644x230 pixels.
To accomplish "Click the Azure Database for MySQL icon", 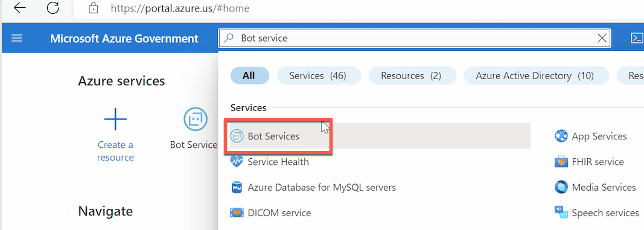I will coord(237,188).
